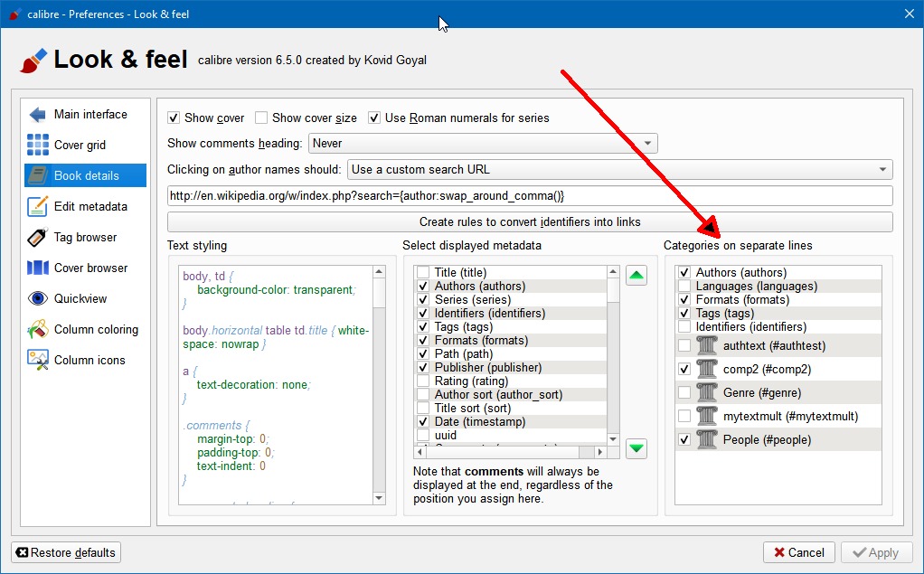Uncheck Tags (tags) in separate lines list
The width and height of the screenshot is (924, 574).
click(x=684, y=313)
